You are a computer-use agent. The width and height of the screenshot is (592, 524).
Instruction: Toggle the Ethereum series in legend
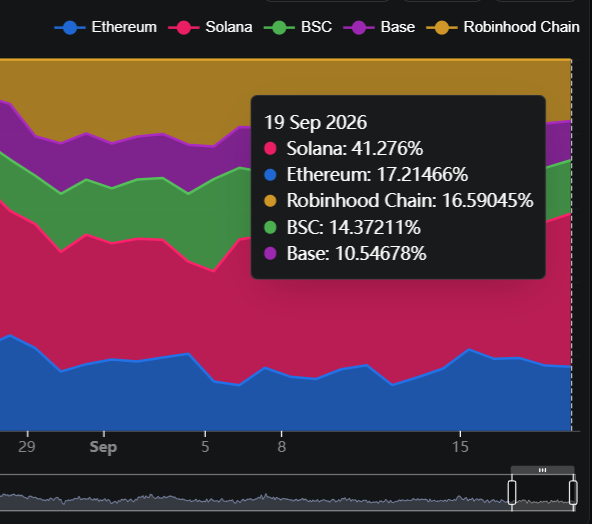tap(106, 27)
